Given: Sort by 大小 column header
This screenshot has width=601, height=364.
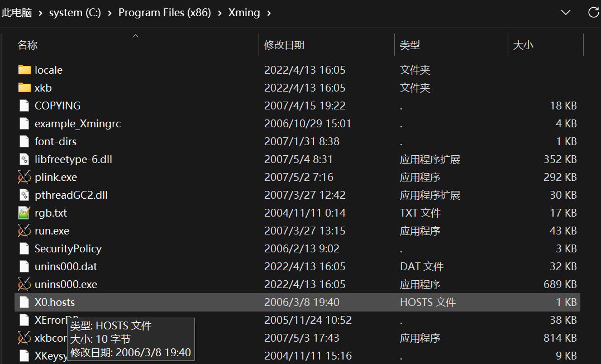Looking at the screenshot, I should pyautogui.click(x=523, y=45).
